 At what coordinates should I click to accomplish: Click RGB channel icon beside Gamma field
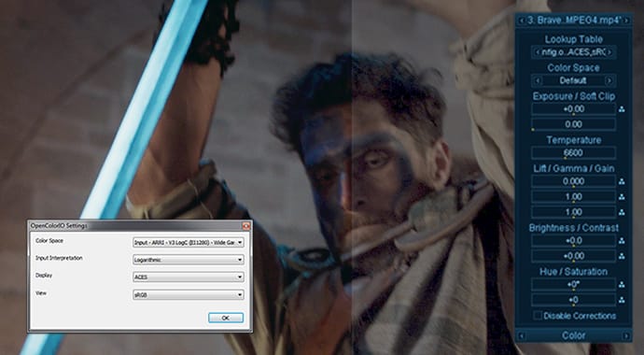pyautogui.click(x=622, y=197)
